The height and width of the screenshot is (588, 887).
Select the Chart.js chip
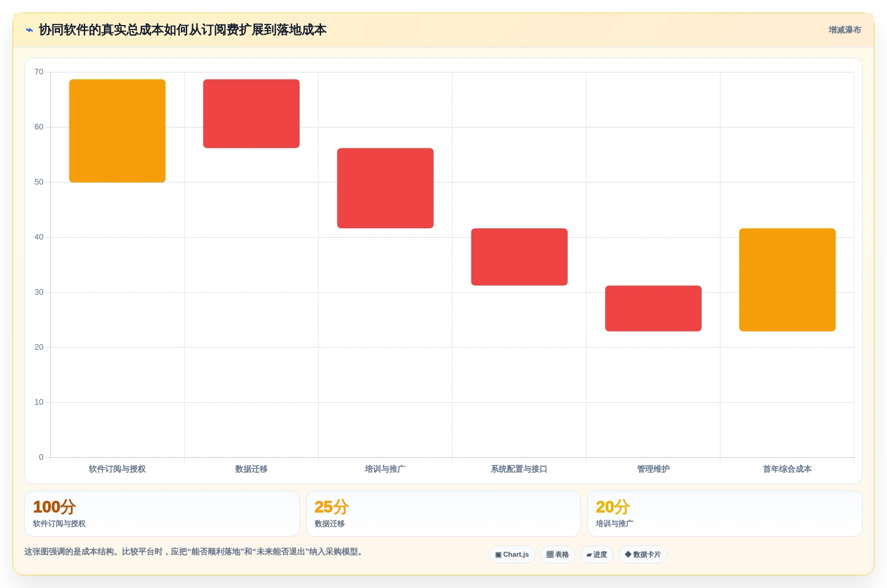(x=512, y=555)
